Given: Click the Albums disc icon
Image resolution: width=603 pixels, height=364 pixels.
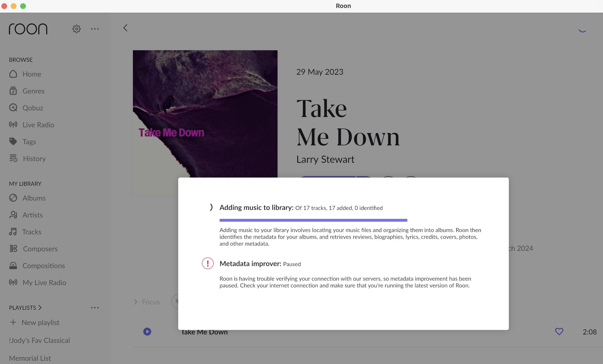Looking at the screenshot, I should [x=13, y=198].
